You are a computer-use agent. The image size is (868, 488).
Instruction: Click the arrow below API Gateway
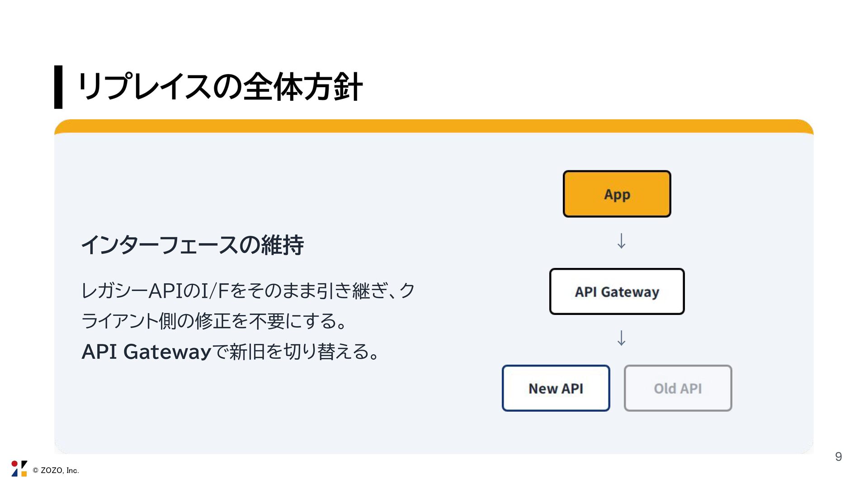(x=622, y=338)
